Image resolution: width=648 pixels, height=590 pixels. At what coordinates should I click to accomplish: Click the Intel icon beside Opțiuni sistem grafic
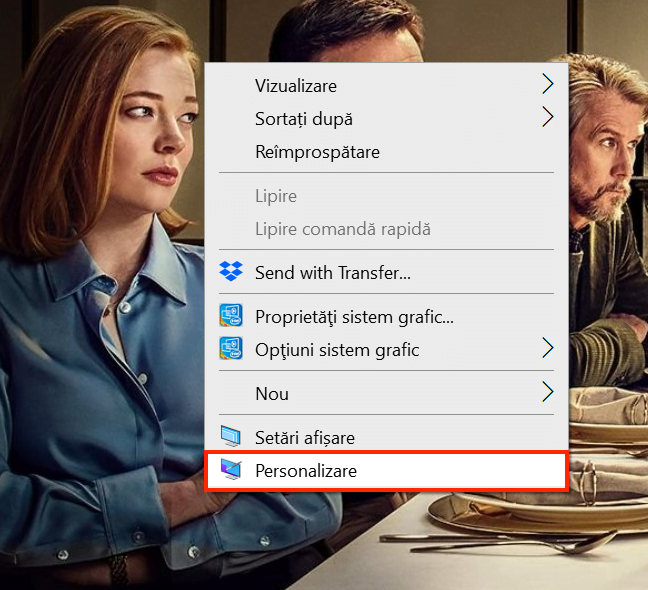coord(231,349)
